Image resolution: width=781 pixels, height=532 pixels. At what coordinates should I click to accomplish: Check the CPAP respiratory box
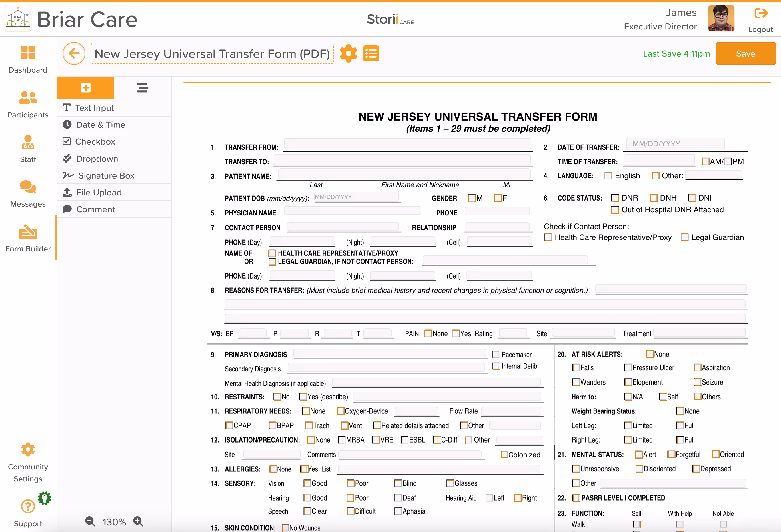point(229,426)
